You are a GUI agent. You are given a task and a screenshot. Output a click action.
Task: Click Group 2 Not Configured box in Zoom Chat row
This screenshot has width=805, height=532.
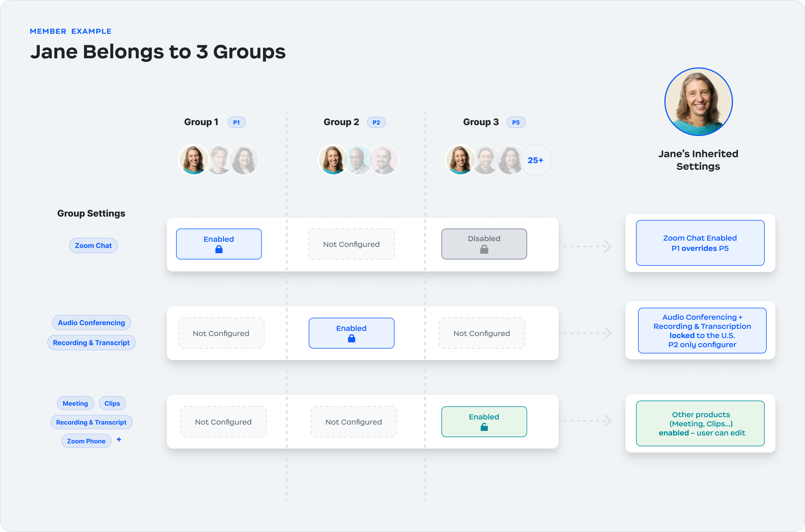[351, 244]
